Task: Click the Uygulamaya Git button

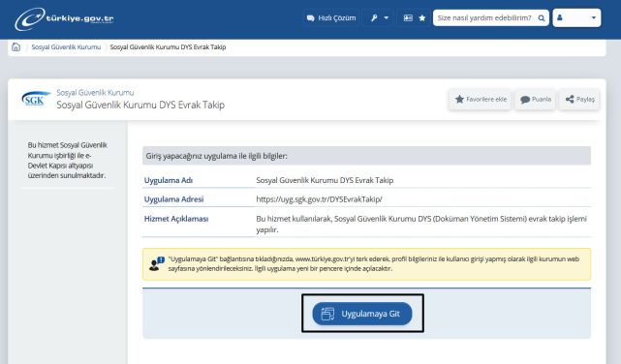Action: click(362, 314)
